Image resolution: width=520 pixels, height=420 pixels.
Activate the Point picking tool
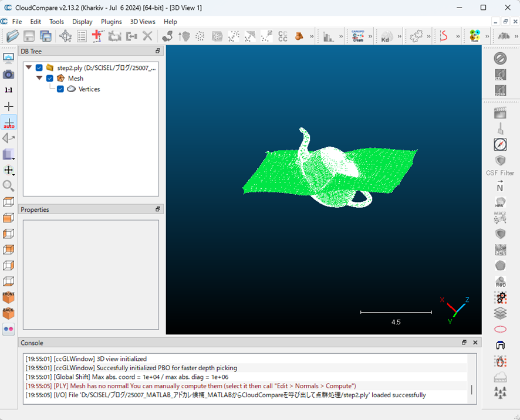click(65, 36)
